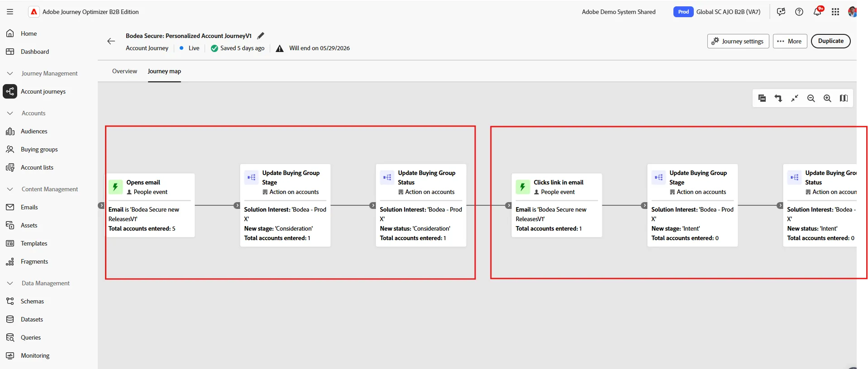Screen dimensions: 868x369
Task: Toggle the minimap icon
Action: (844, 98)
